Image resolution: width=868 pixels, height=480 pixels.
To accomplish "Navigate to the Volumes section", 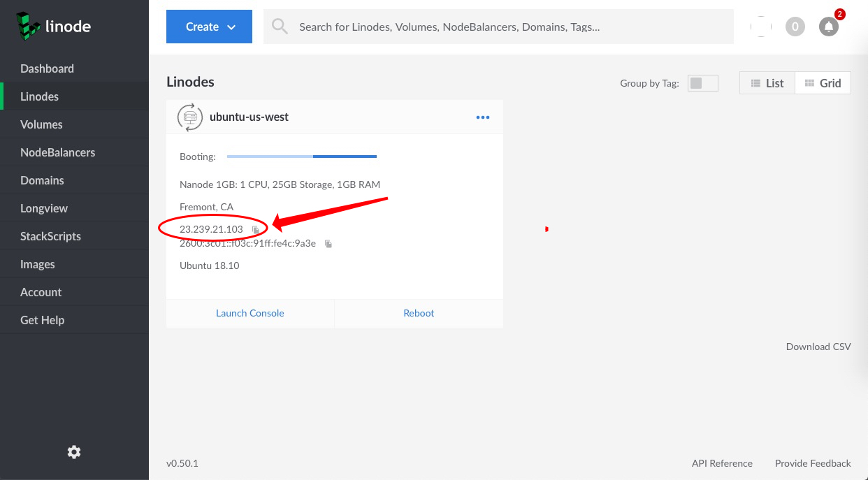I will [42, 124].
